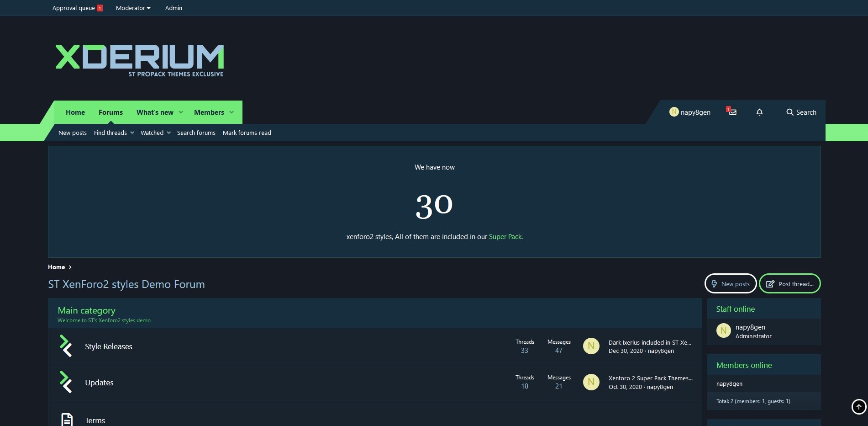Click the Xderium logo
Image resolution: width=868 pixels, height=426 pixels.
tap(140, 60)
